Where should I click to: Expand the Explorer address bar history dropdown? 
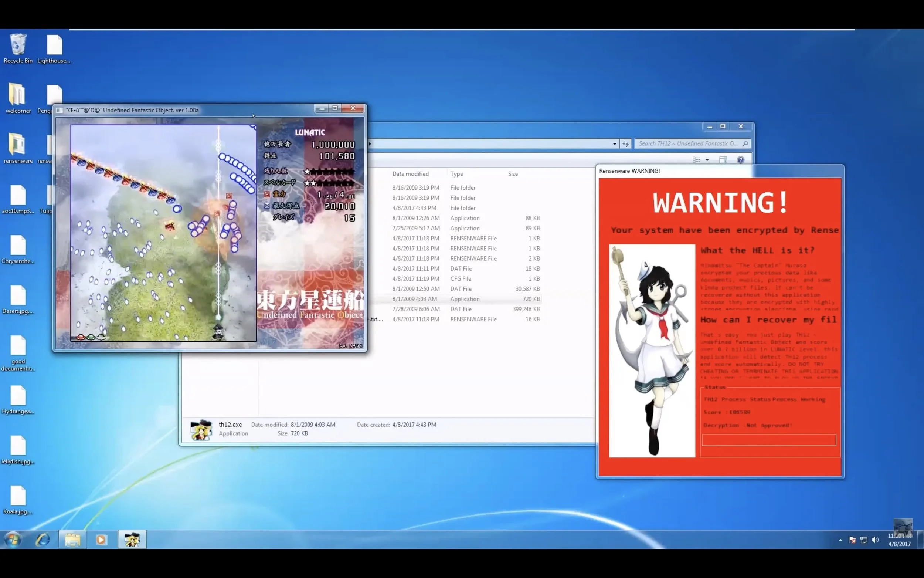pyautogui.click(x=614, y=144)
